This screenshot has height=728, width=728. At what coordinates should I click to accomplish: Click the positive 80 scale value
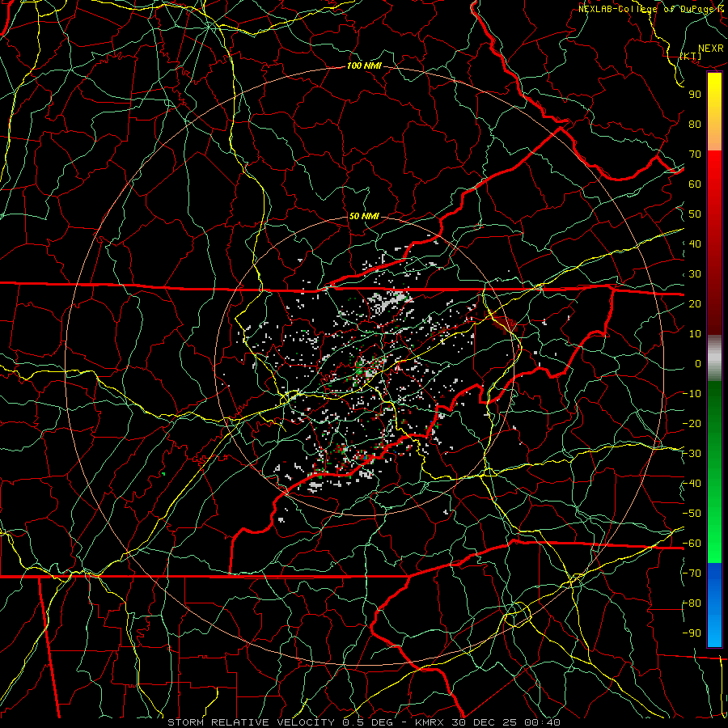point(695,124)
